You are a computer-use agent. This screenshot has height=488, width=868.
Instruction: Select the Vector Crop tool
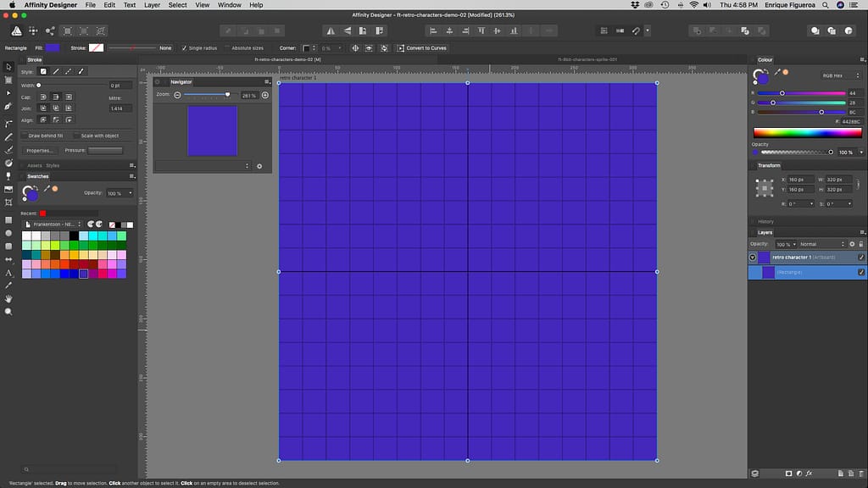8,202
